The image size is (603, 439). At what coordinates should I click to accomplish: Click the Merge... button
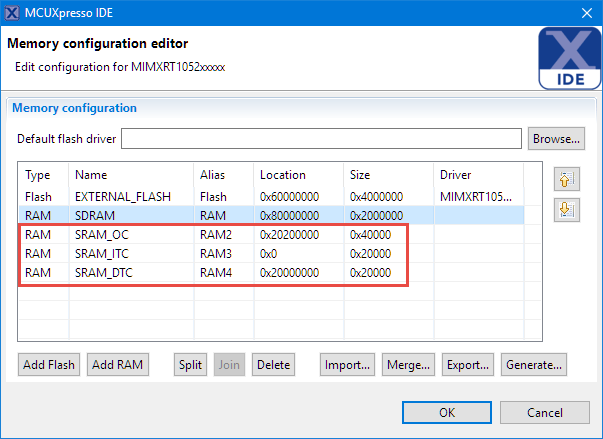(x=408, y=365)
